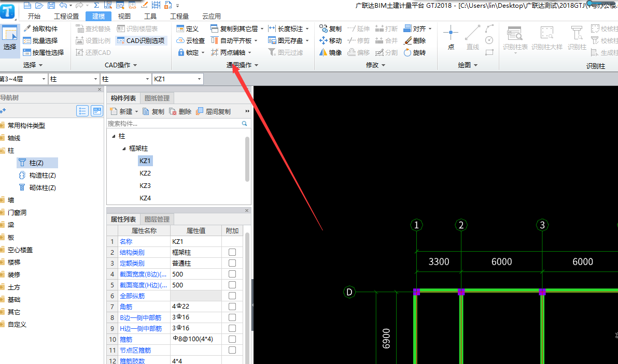The width and height of the screenshot is (618, 364).
Task: Run 云检查 cloud check
Action: tap(190, 40)
